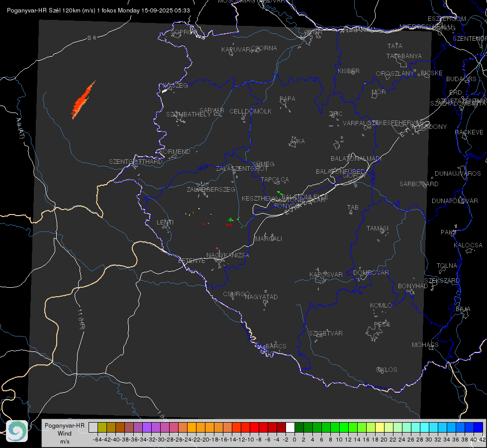Click the DUNAÚJVÁROS city label
Image resolution: width=487 pixels, height=448 pixels.
(x=458, y=174)
